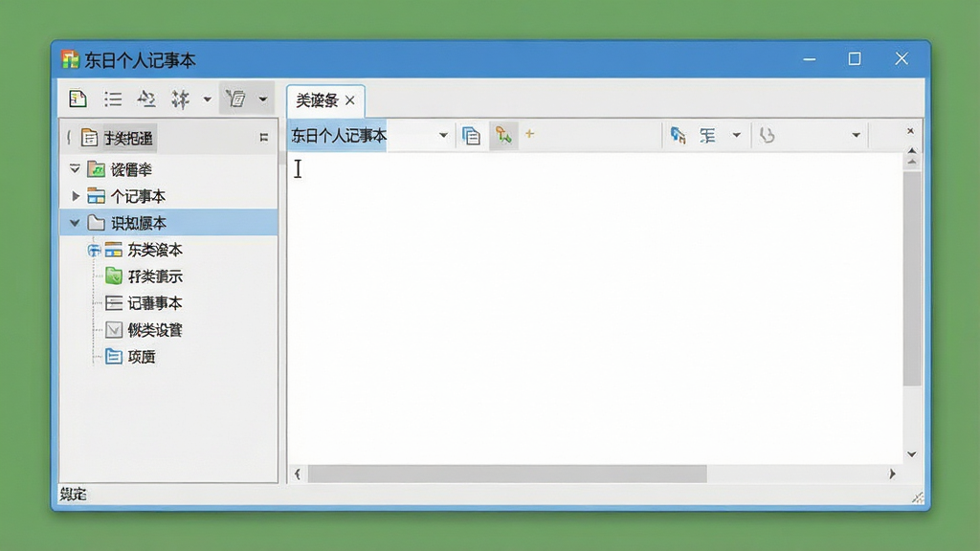The image size is (980, 551).
Task: Open the dropdown arrow next to sparkle icon
Action: 207,99
